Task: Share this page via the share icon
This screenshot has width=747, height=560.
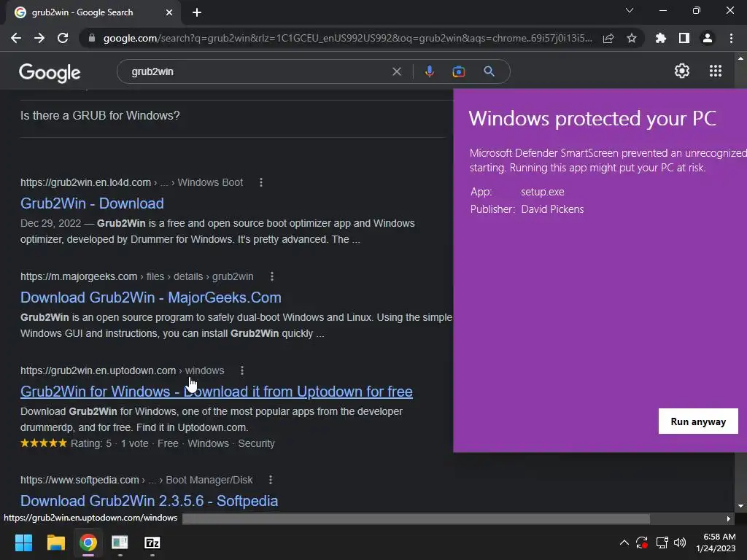Action: click(608, 38)
